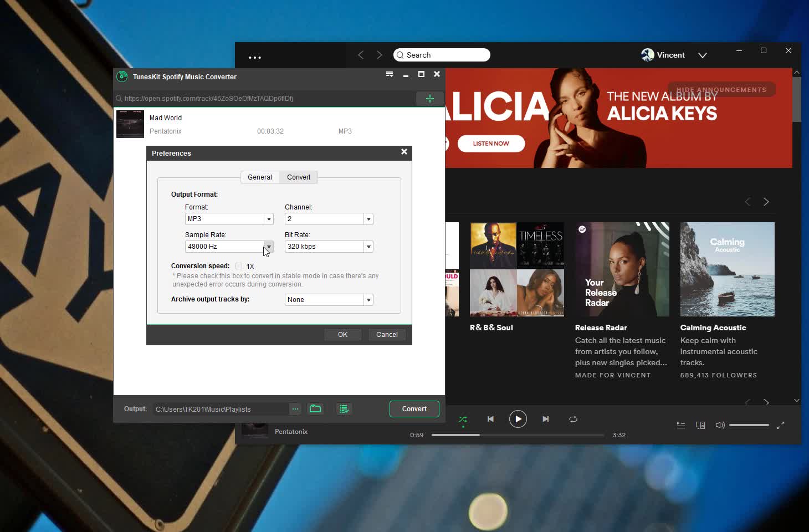Click the Output path field in TunesKit
Viewport: 809px width, 532px height.
click(221, 409)
